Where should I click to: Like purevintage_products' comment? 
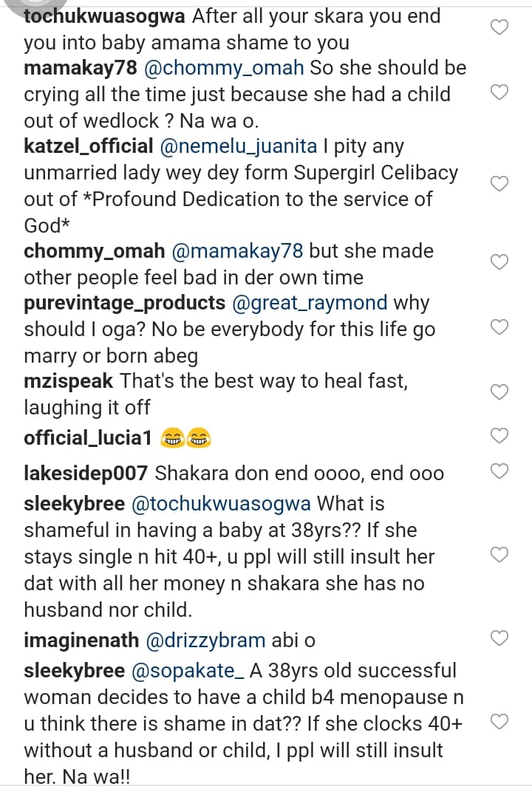(500, 327)
